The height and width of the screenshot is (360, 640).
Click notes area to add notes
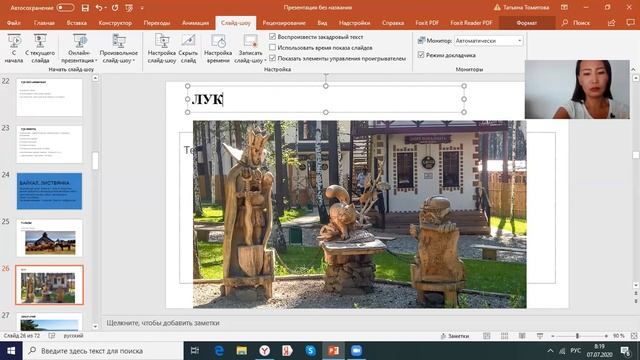(x=163, y=323)
